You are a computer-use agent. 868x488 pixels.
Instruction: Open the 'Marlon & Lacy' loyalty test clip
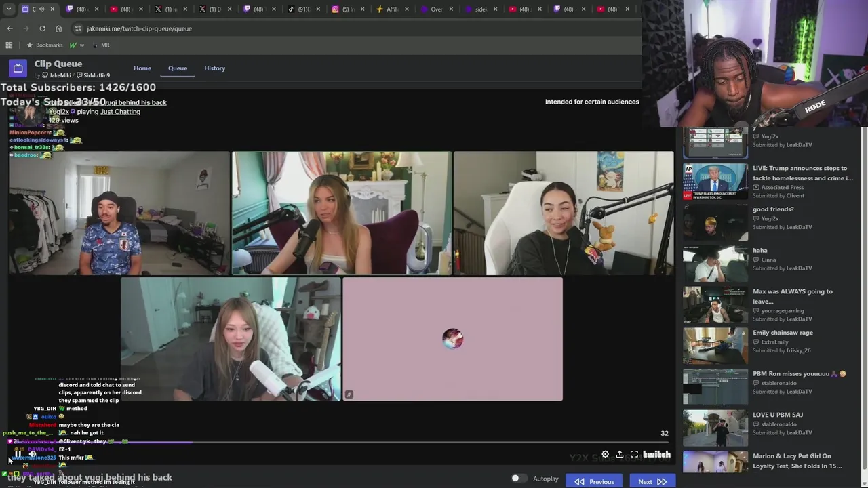click(797, 461)
